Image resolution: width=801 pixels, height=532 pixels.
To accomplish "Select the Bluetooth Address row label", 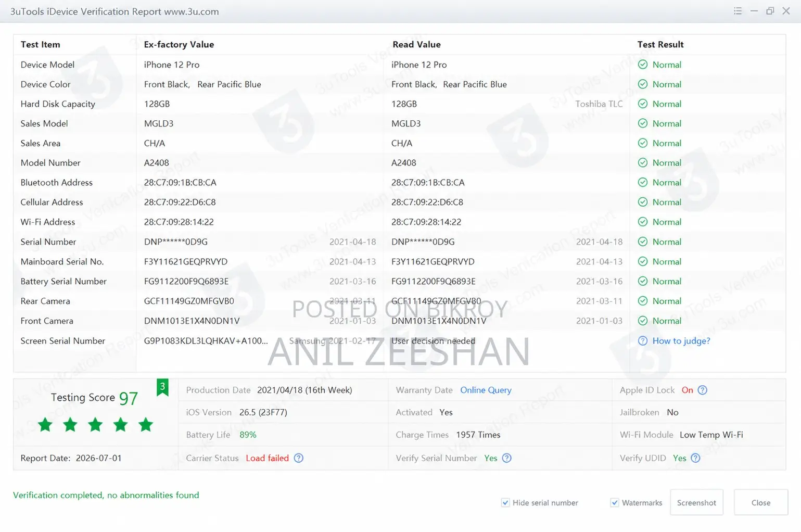I will tap(57, 183).
